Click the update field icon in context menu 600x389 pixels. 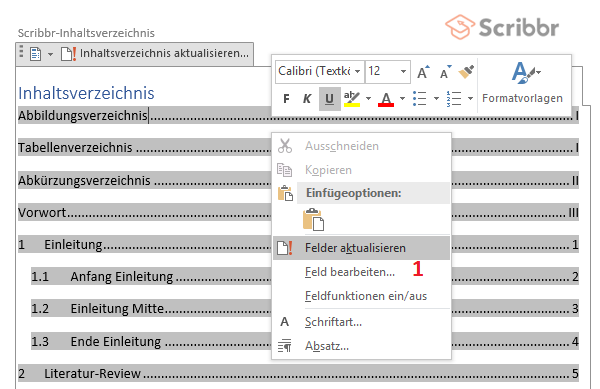coord(285,248)
